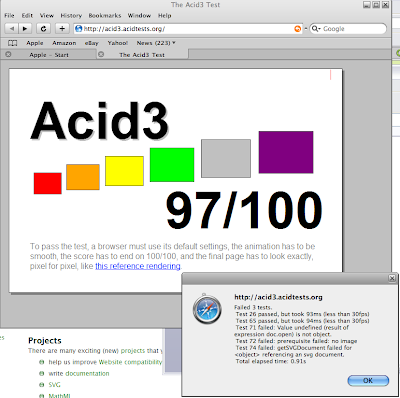Click the red square

click(x=48, y=183)
